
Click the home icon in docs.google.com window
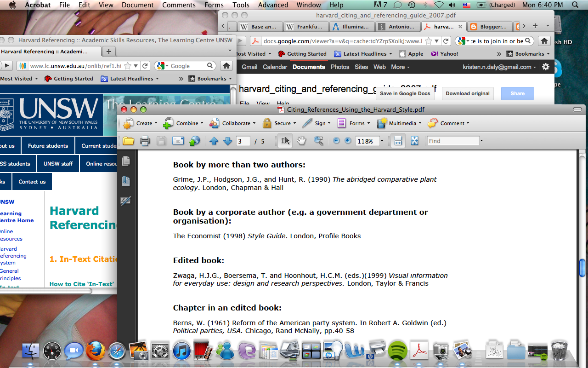544,41
